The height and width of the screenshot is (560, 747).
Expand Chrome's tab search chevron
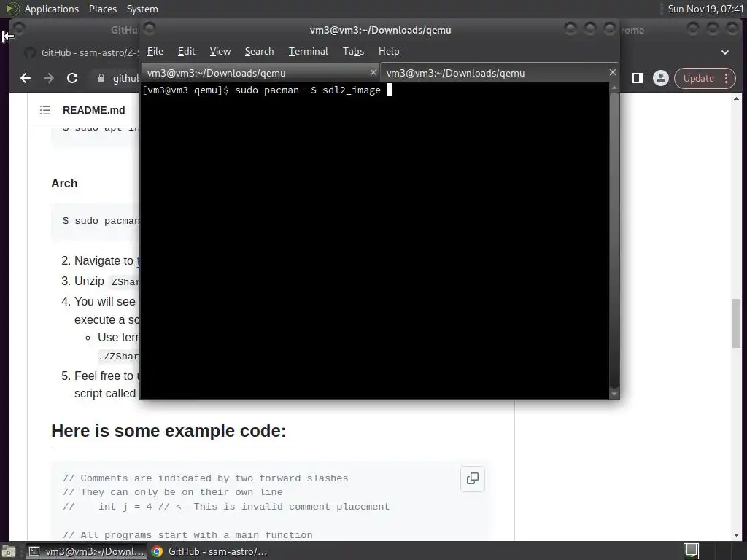point(725,52)
